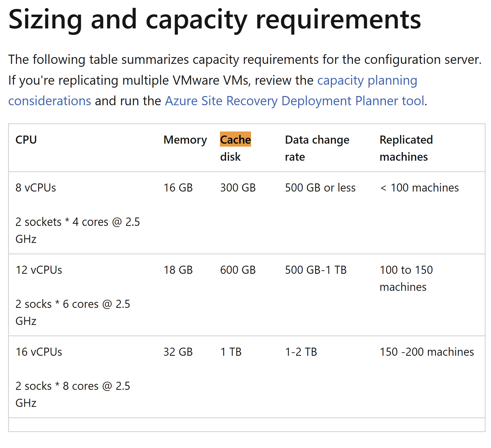Screen dimensions: 491x448
Task: Select the 32 GB memory cell
Action: point(178,352)
